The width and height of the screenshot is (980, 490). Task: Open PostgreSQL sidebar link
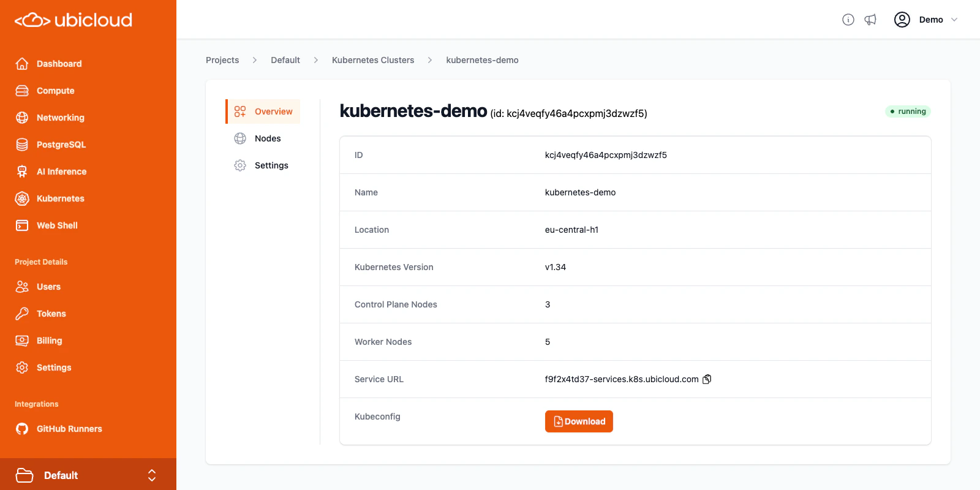[x=61, y=145]
